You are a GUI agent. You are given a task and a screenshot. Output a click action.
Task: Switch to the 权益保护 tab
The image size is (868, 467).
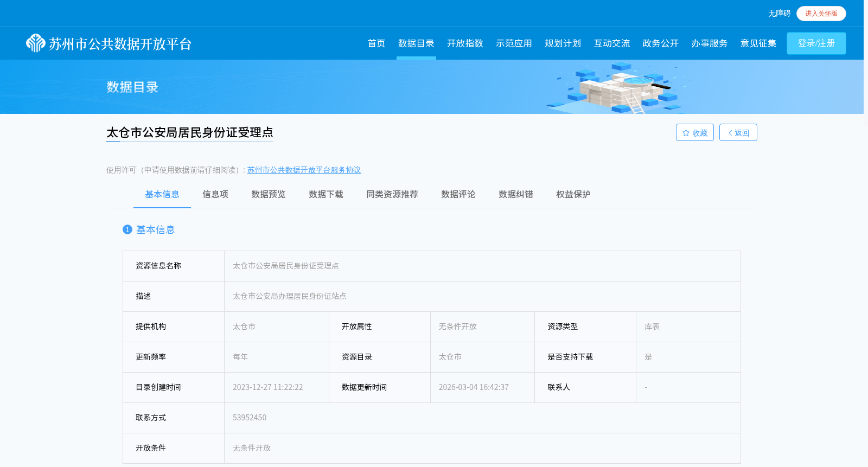(573, 194)
